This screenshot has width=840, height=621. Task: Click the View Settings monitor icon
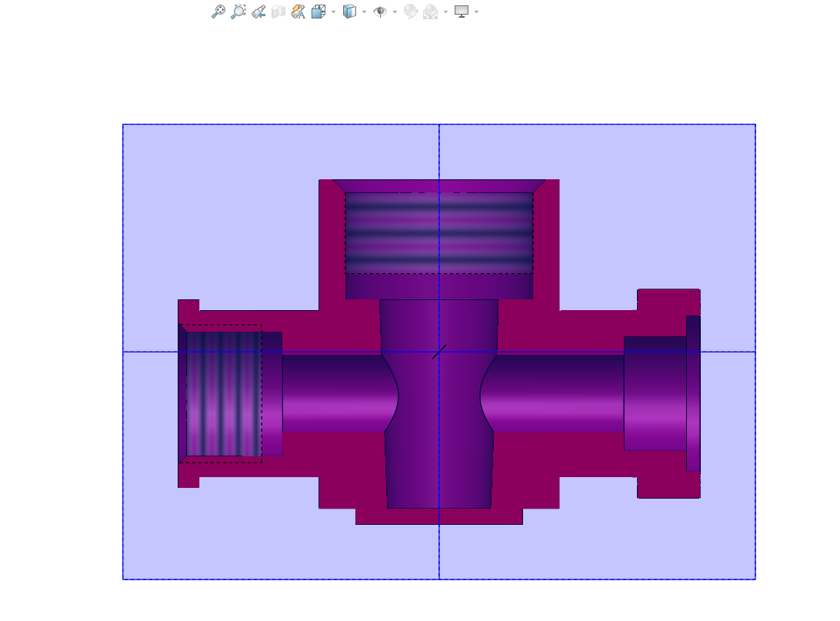tap(462, 12)
